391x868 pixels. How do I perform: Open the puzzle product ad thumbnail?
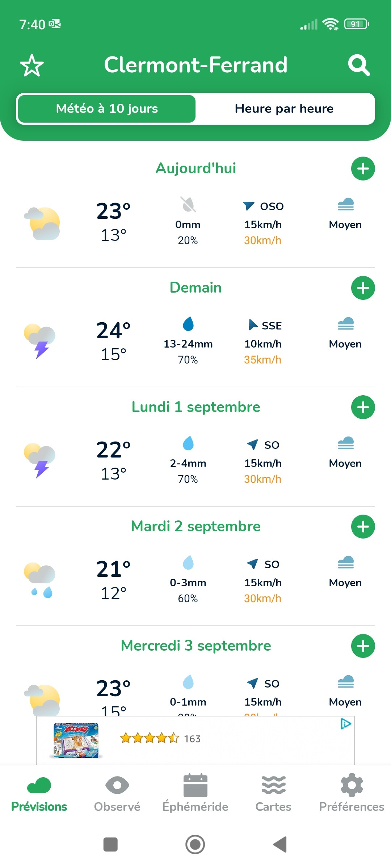pos(76,740)
